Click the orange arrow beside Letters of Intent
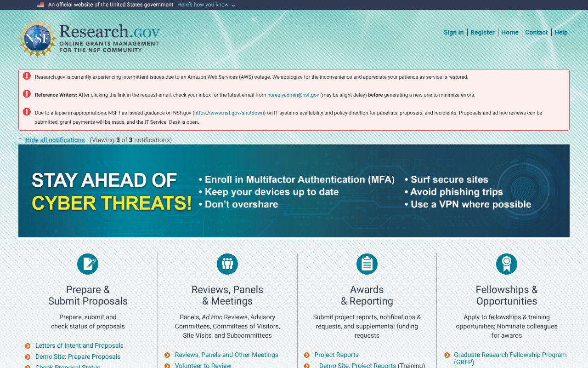The image size is (588, 368). tap(28, 345)
